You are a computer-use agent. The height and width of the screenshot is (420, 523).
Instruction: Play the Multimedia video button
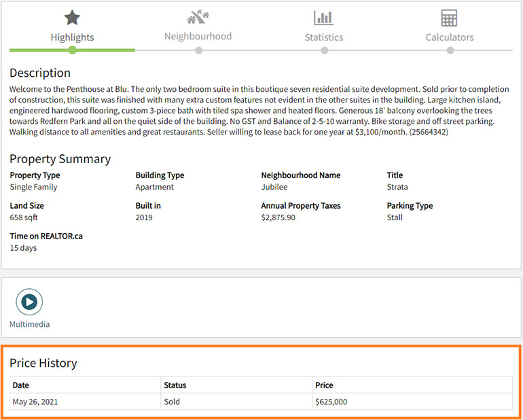[29, 302]
